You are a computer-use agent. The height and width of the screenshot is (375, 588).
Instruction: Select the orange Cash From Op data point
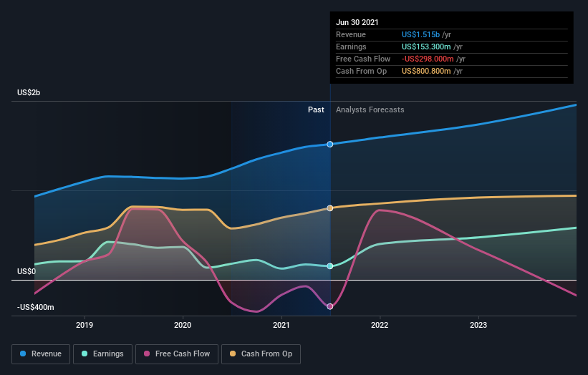click(330, 208)
